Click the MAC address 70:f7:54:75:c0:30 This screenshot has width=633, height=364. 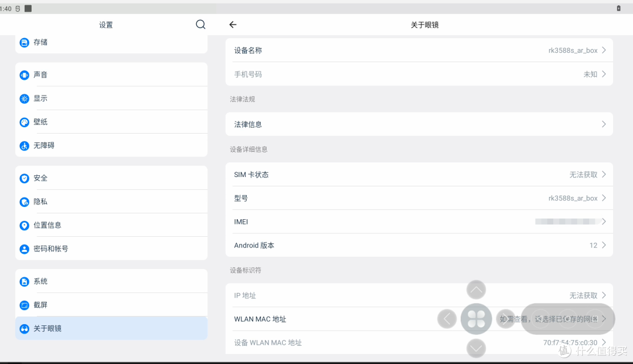(570, 343)
